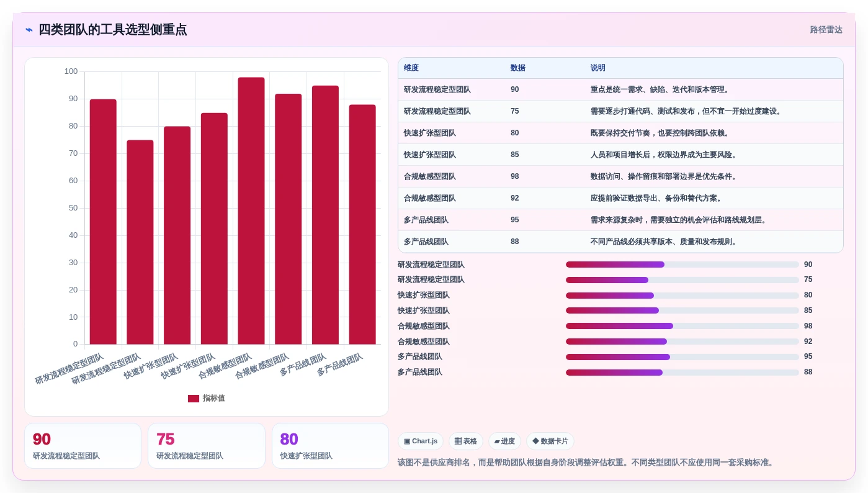Click table cell 应提前验证数据导出、备份和替代方案。
Screen dimensions: 868x493
pos(656,198)
